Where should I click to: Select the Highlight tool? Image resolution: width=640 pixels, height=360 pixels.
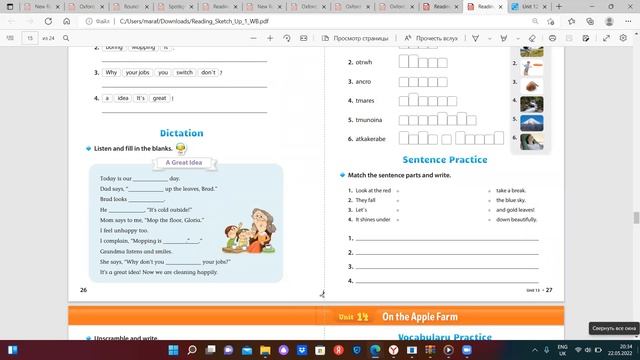click(x=504, y=38)
